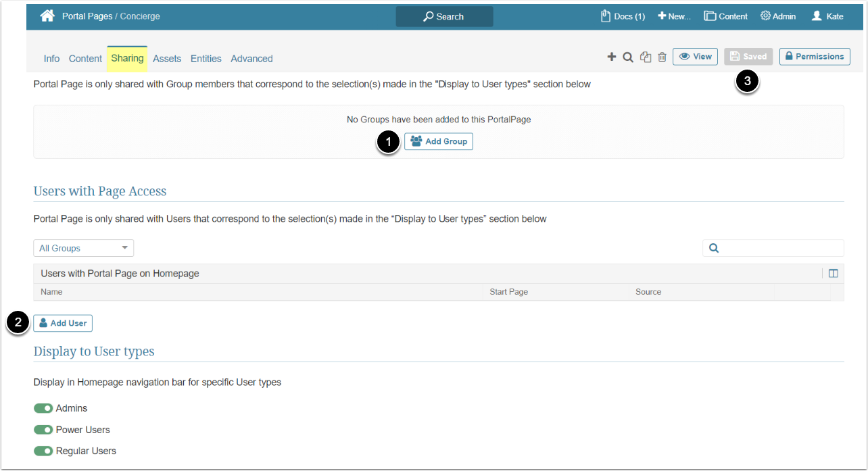Switch to the Entities tab
This screenshot has height=471, width=868.
[x=206, y=59]
